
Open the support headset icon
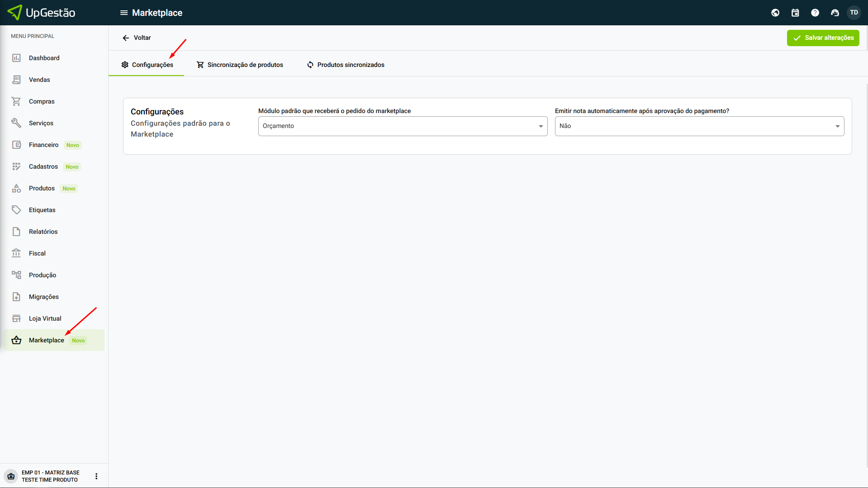pyautogui.click(x=835, y=13)
